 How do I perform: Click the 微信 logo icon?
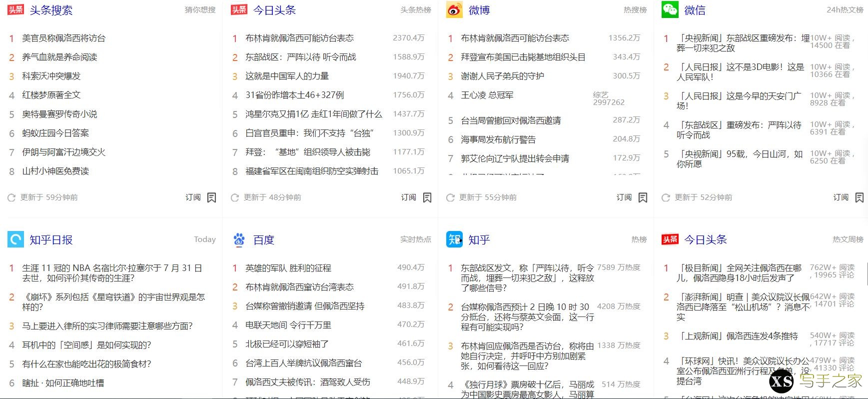[x=670, y=9]
